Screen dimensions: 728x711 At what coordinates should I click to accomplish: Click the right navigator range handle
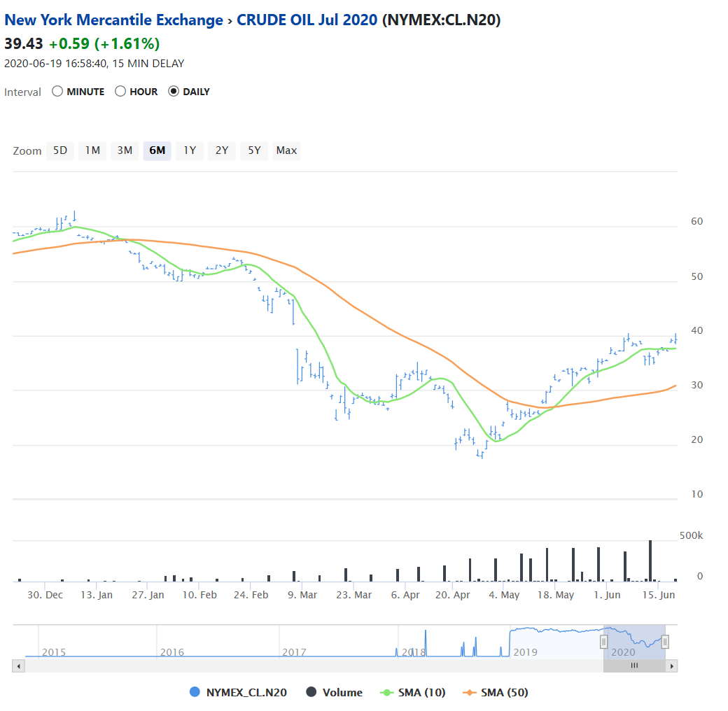(665, 642)
